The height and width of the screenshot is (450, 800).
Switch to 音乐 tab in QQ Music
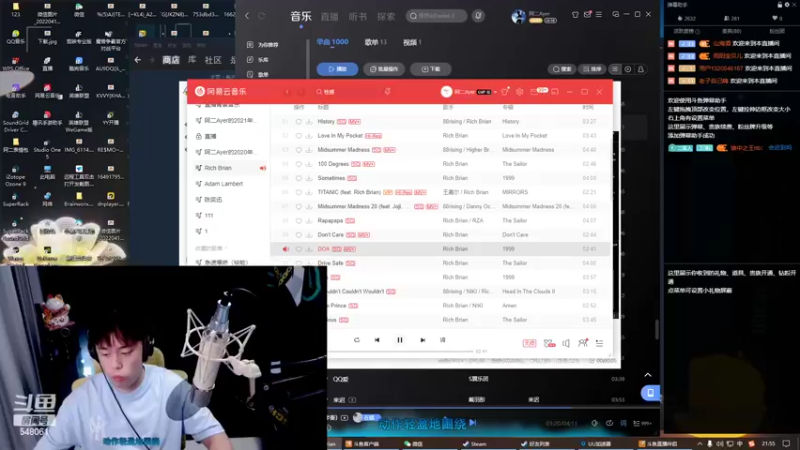click(301, 16)
